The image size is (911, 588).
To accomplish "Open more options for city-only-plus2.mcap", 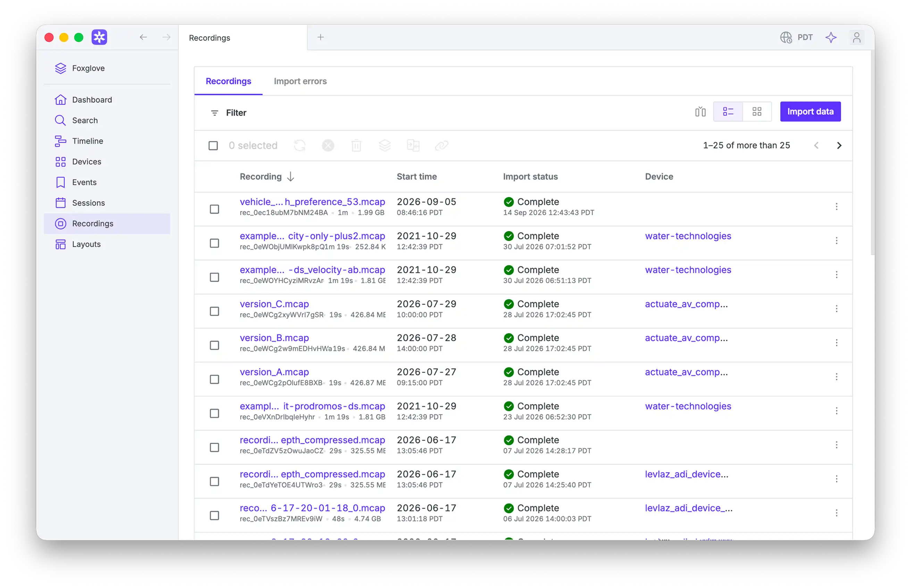I will [836, 240].
